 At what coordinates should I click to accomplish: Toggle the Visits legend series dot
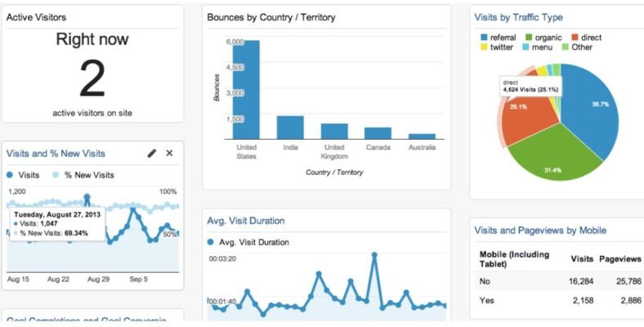tap(10, 175)
